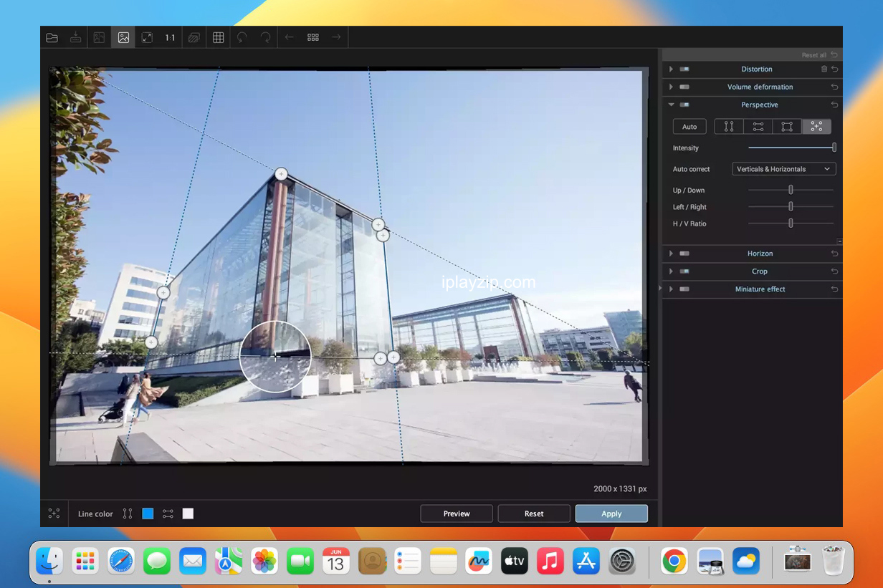Toggle the Perspective correction switch
The height and width of the screenshot is (588, 883).
[684, 105]
